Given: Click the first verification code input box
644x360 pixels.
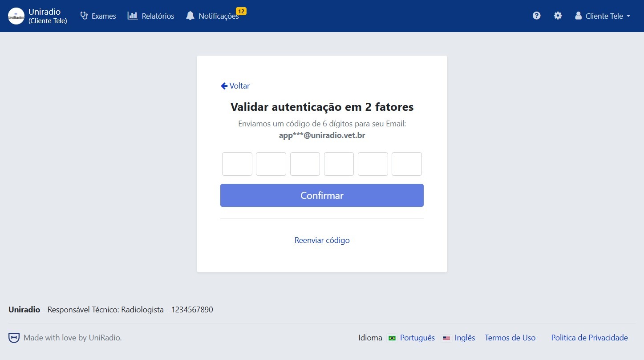Looking at the screenshot, I should tap(237, 164).
